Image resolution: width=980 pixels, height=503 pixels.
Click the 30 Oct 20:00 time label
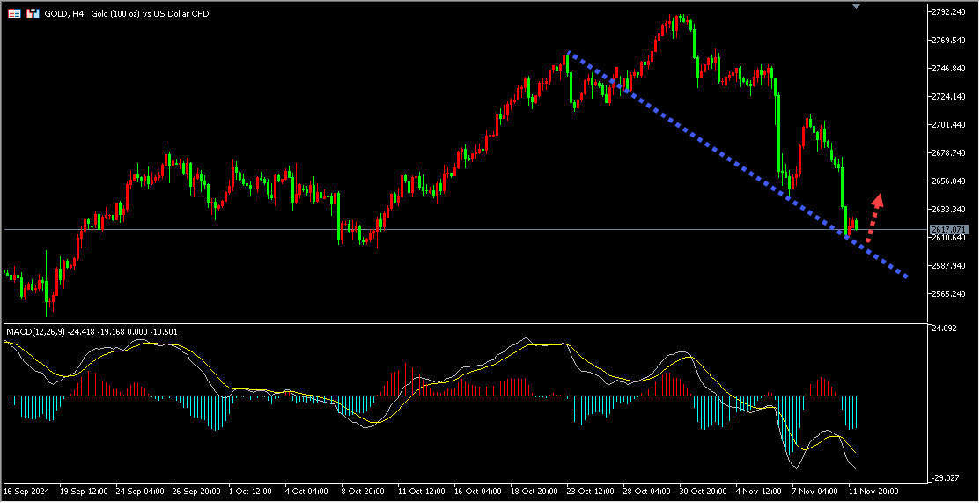pyautogui.click(x=703, y=490)
